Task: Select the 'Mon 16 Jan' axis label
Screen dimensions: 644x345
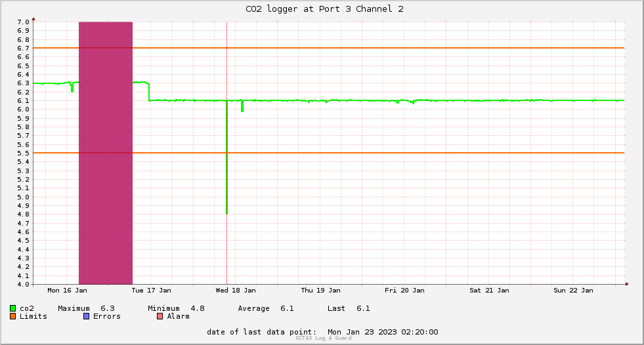Action: pos(68,291)
